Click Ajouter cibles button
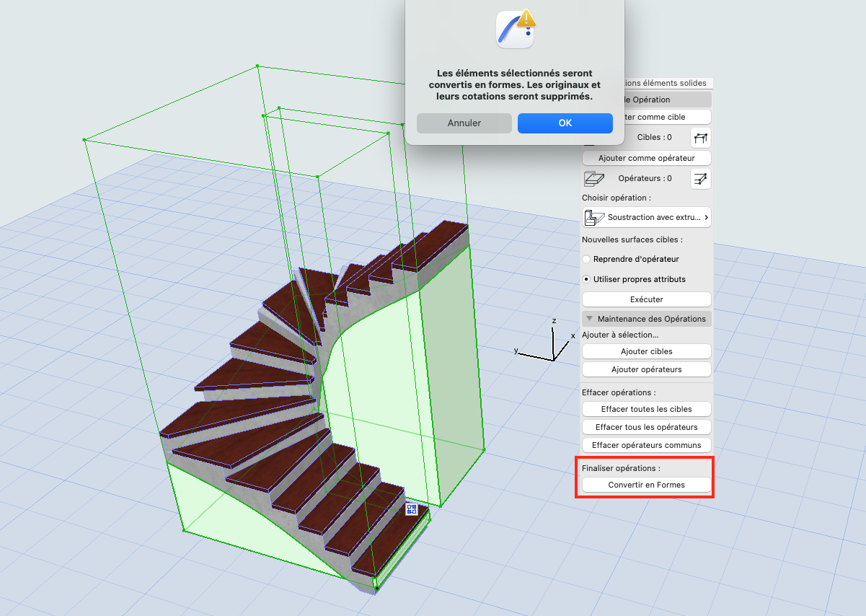This screenshot has width=866, height=616. coord(647,351)
